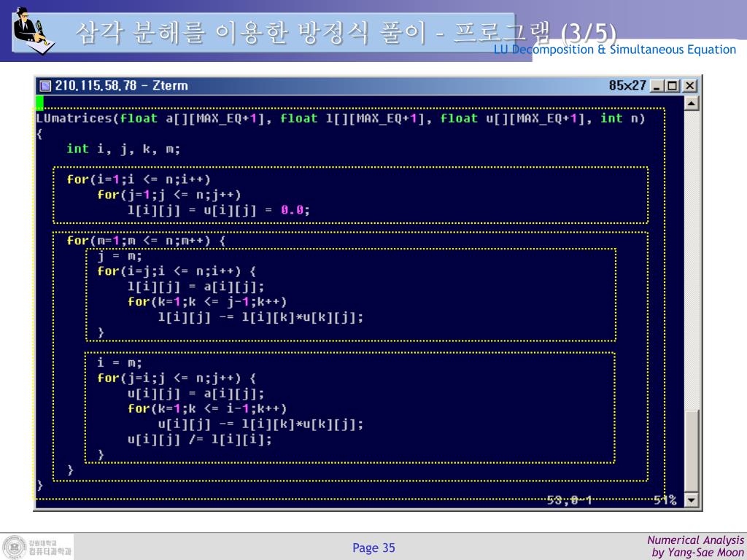Click the line 'j = m;'
747x560 pixels.
pyautogui.click(x=120, y=257)
